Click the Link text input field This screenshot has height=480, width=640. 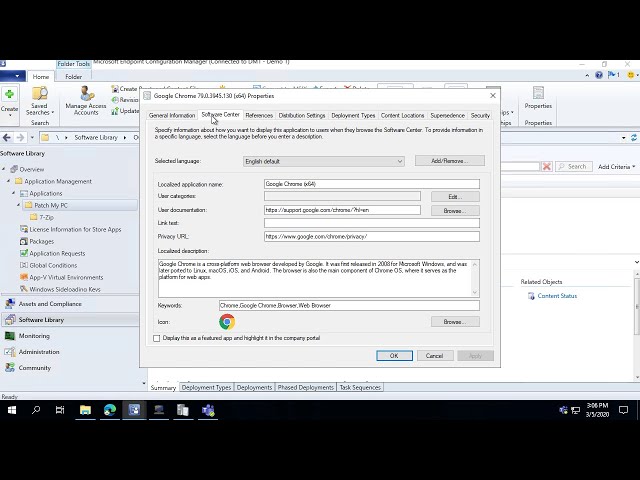click(372, 223)
